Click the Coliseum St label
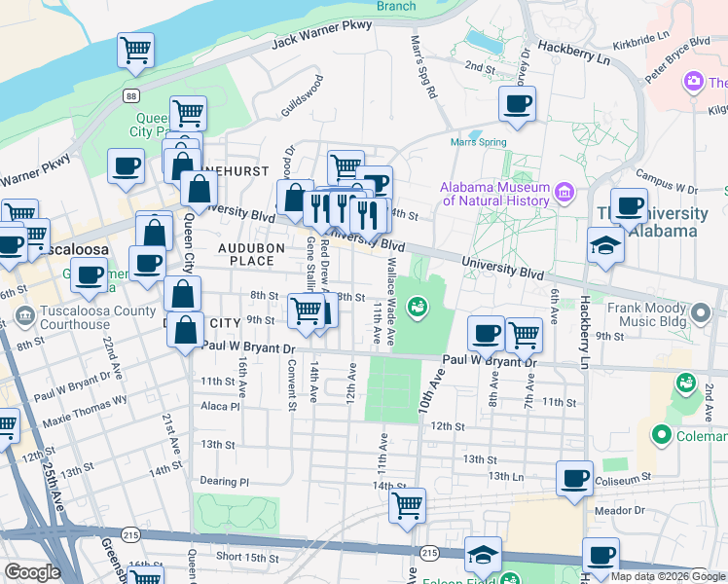The height and width of the screenshot is (584, 728). [623, 479]
